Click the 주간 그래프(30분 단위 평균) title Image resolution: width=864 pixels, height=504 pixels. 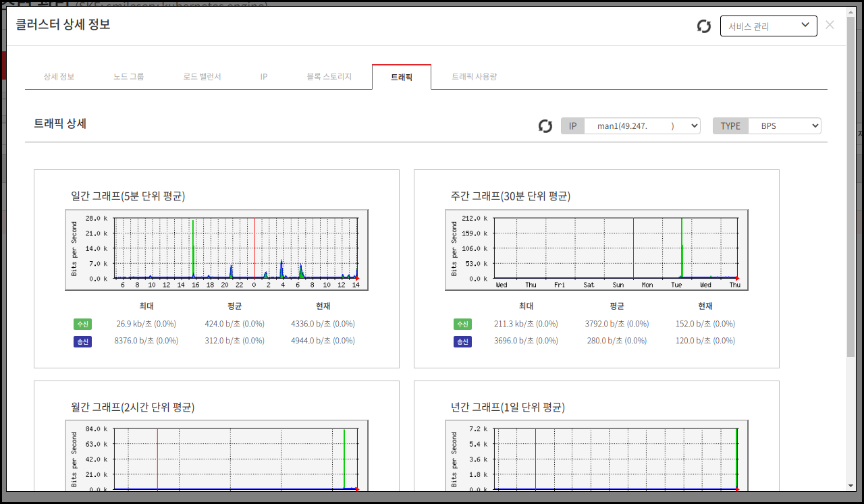pyautogui.click(x=511, y=196)
